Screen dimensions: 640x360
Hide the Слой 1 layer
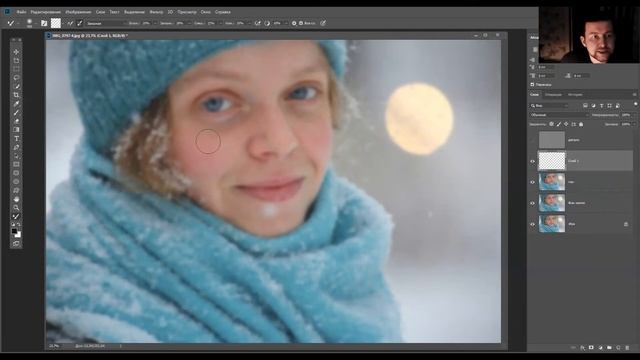pos(532,161)
